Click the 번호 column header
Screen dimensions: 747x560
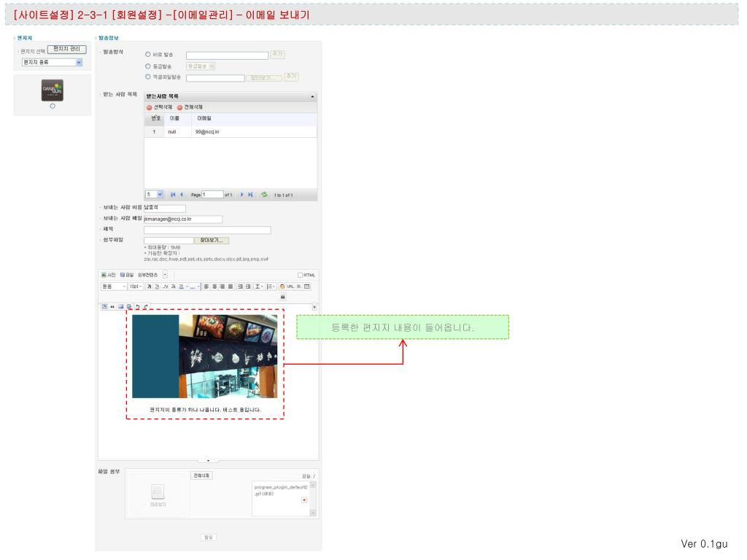[155, 119]
